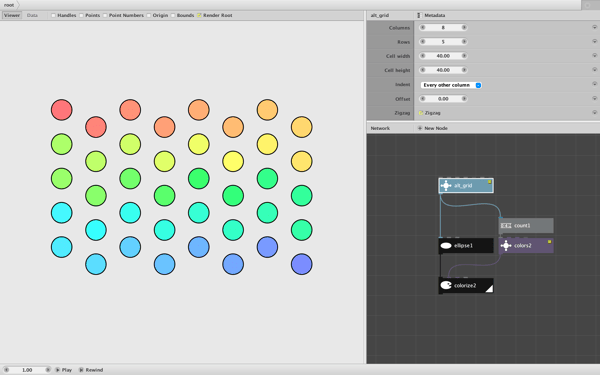Show Bounds in the viewer
Screen dimensions: 600x375
click(x=173, y=15)
